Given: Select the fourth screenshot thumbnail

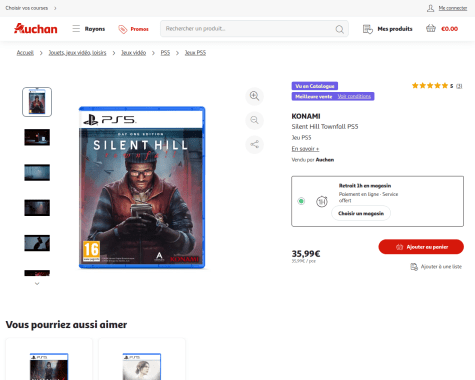Looking at the screenshot, I should pos(37,208).
